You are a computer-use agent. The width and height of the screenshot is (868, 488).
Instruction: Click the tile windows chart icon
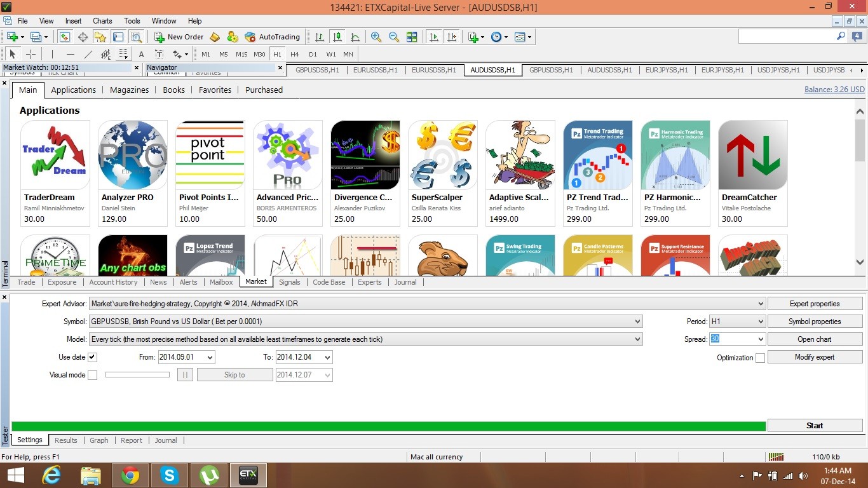pyautogui.click(x=412, y=37)
